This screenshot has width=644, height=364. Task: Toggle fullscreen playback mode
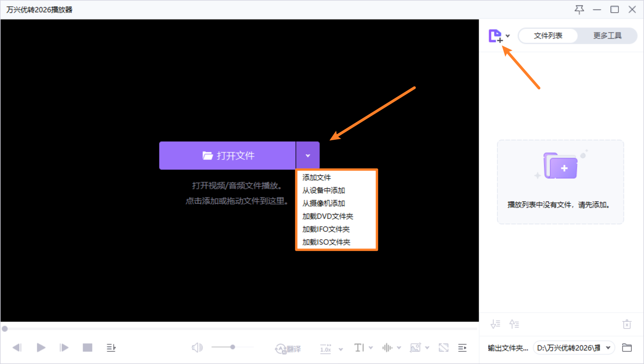[443, 348]
